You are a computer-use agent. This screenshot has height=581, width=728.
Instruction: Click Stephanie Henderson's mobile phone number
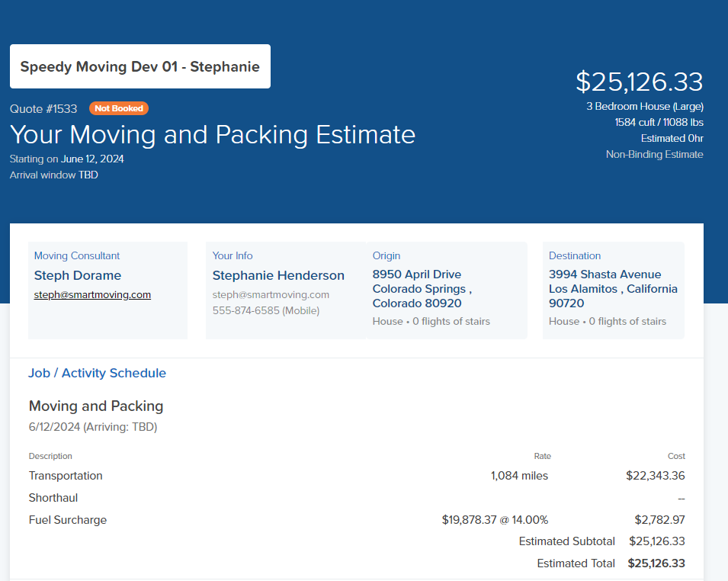[x=265, y=310]
